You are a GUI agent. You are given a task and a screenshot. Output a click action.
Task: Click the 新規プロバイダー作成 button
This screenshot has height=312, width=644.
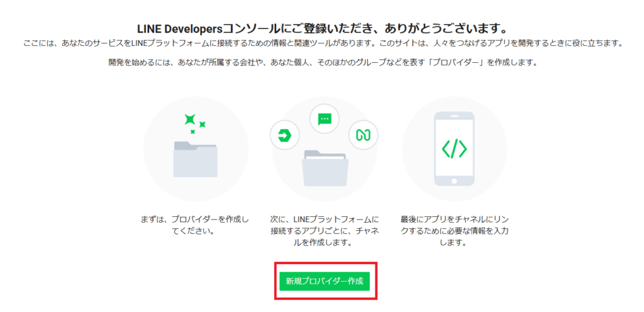(325, 281)
